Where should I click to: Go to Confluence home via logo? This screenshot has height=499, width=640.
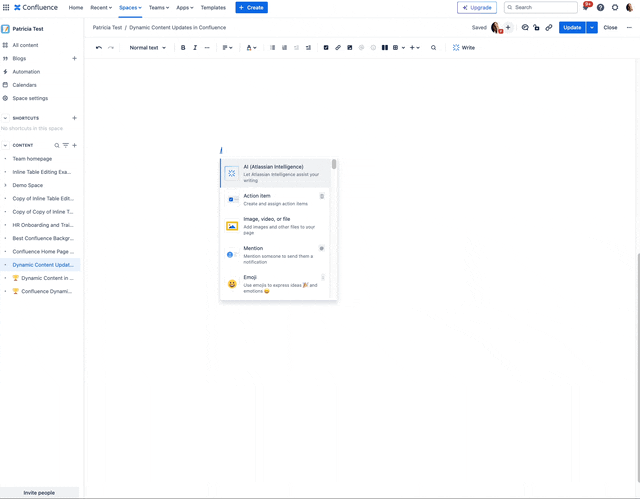click(x=36, y=7)
